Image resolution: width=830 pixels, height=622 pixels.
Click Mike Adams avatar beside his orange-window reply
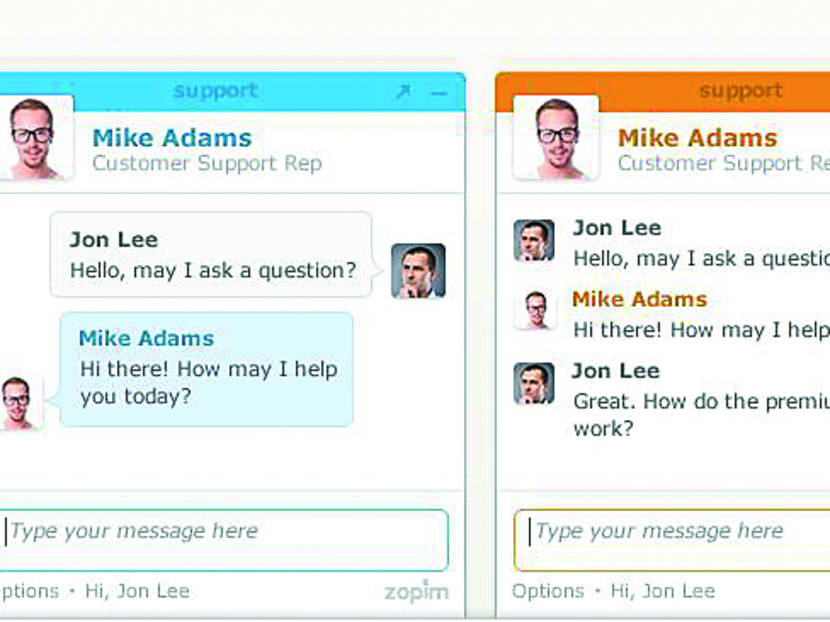pyautogui.click(x=535, y=310)
